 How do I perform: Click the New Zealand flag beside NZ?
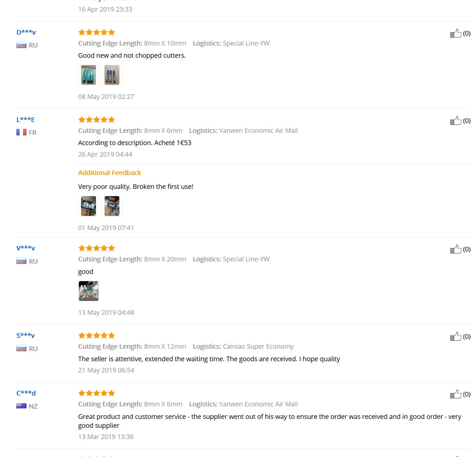[x=21, y=406]
